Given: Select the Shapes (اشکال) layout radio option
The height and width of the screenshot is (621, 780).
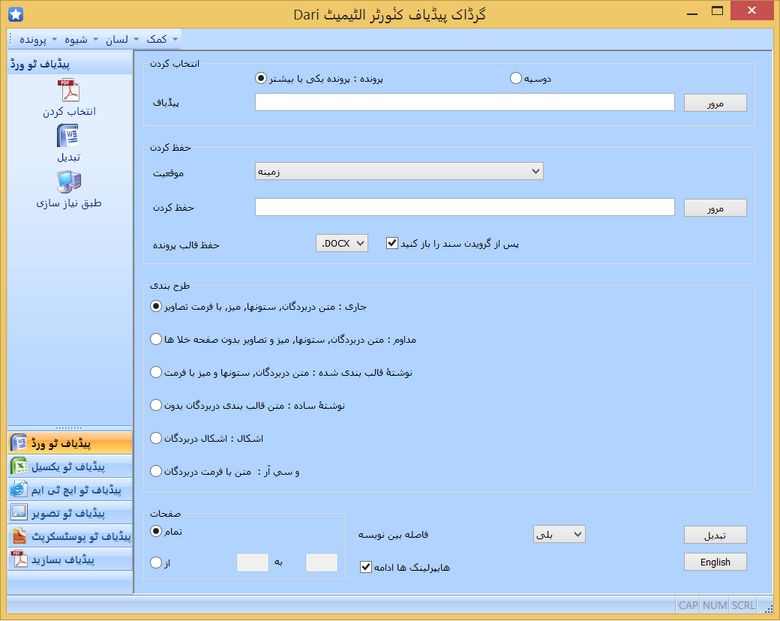Looking at the screenshot, I should pos(156,438).
